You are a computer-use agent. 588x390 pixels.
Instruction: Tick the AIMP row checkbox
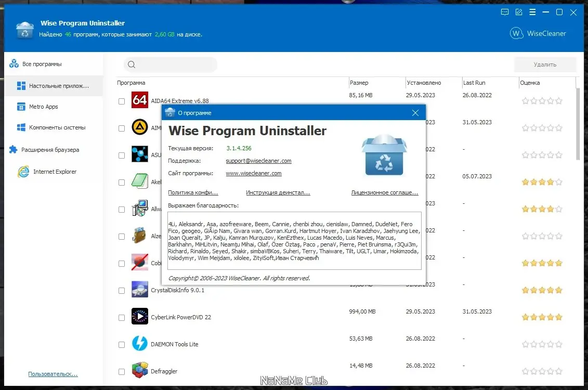(122, 128)
